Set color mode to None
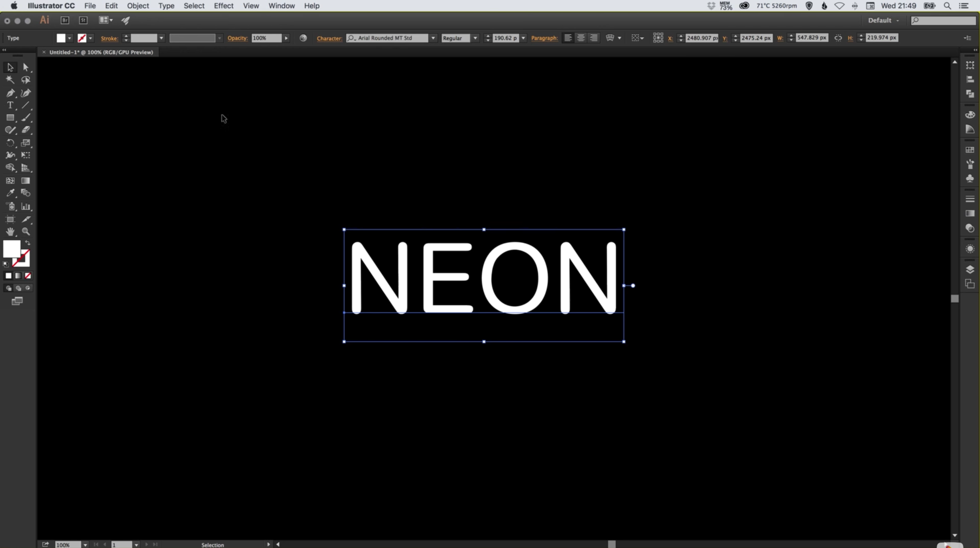The height and width of the screenshot is (548, 980). tap(28, 276)
